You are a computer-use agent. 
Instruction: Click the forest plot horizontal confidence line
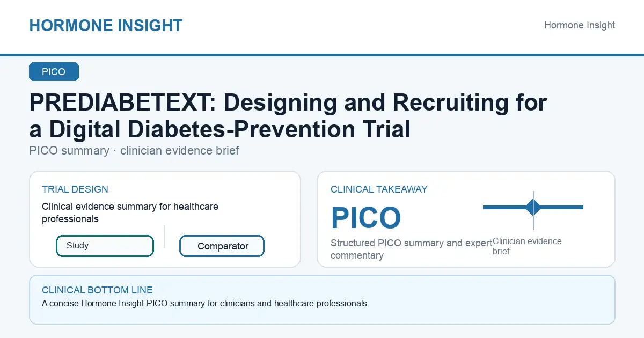(x=533, y=207)
